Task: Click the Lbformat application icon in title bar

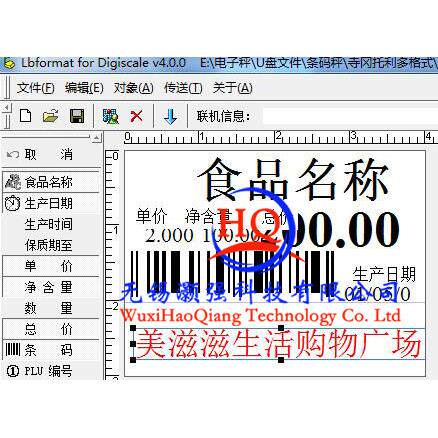Action: pos(9,64)
